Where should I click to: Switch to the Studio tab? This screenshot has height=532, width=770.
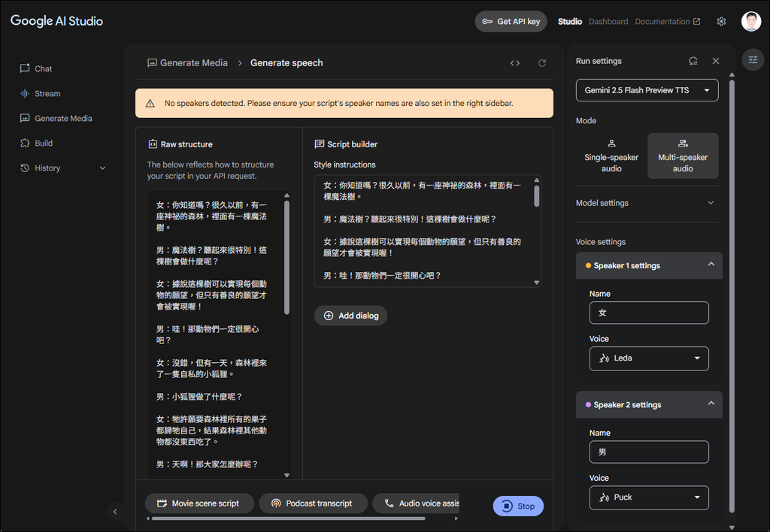click(570, 22)
